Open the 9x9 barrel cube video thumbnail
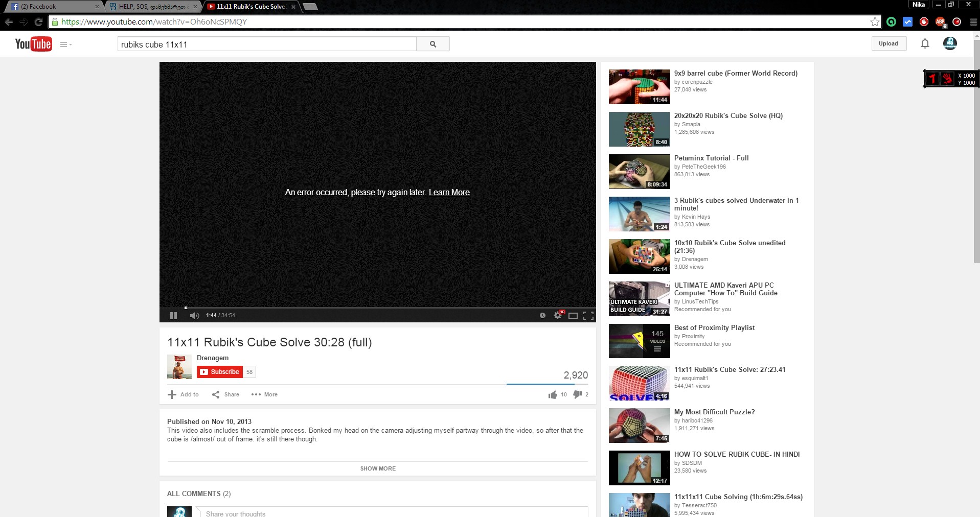 [639, 87]
